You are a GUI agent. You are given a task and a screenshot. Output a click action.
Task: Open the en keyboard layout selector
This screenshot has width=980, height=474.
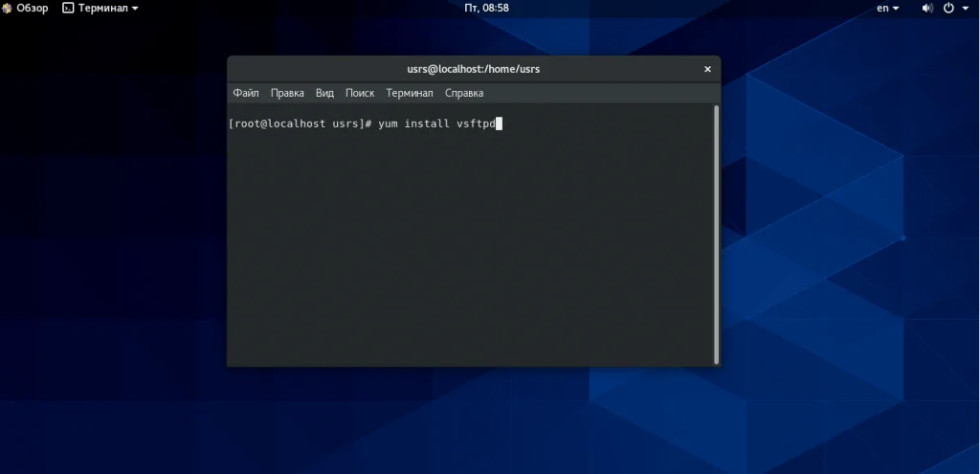point(887,8)
